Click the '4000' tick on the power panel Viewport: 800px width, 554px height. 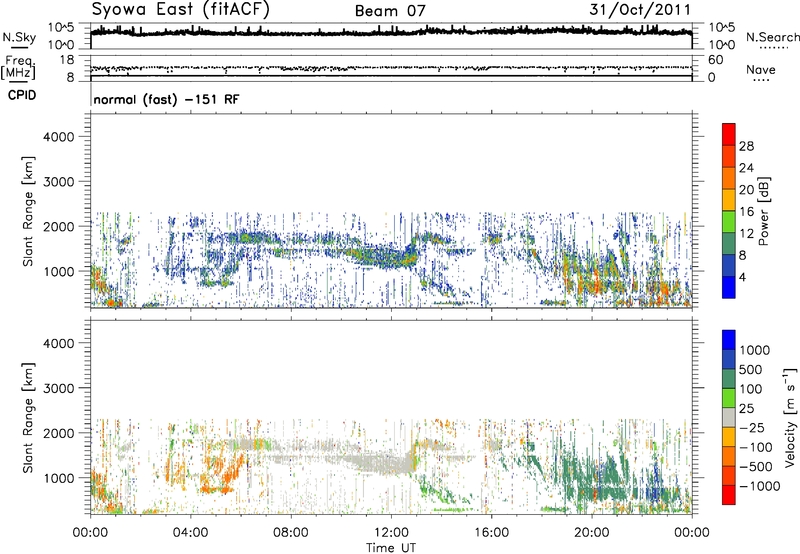point(58,137)
